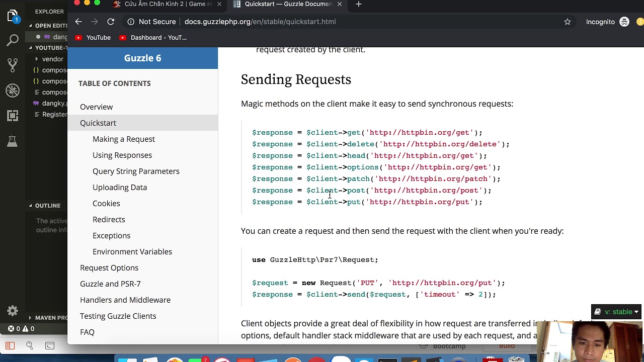Open the Manage gear in VS Code

click(13, 311)
